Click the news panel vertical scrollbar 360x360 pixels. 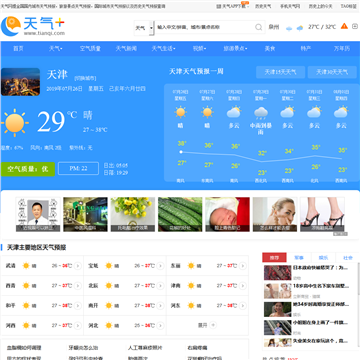pyautogui.click(x=358, y=280)
